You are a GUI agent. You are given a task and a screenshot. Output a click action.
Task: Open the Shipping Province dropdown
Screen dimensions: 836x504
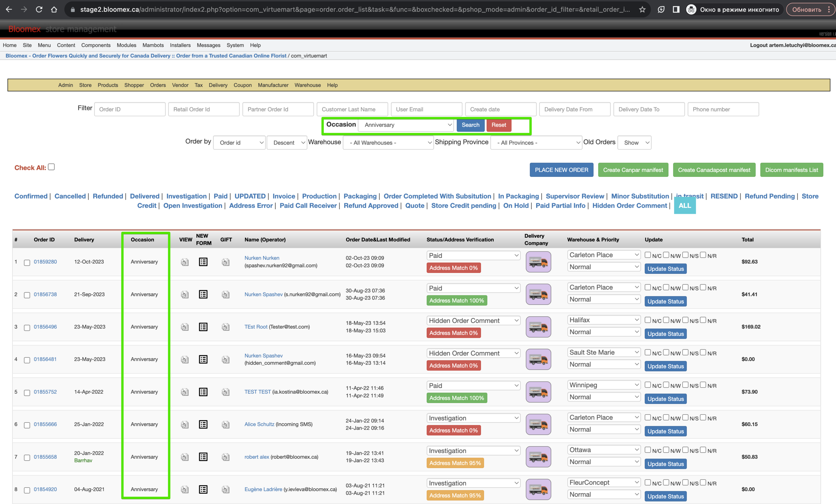coord(536,142)
